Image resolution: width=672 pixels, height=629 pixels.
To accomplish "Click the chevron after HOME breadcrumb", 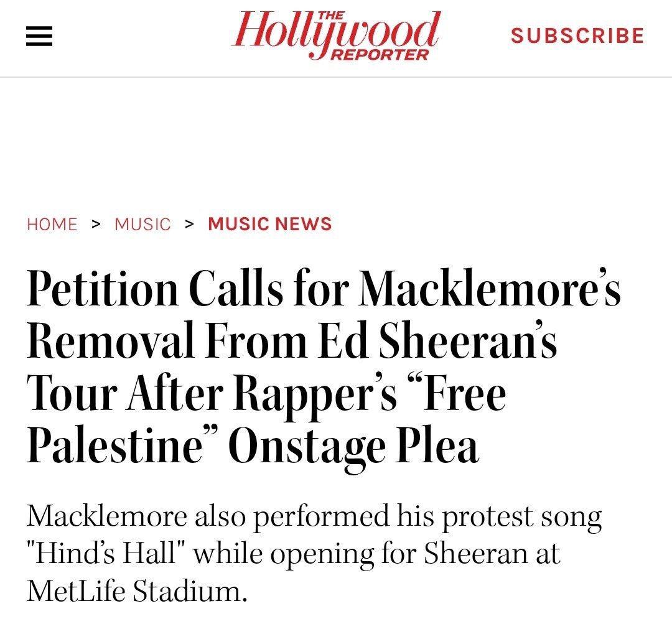I will pyautogui.click(x=96, y=223).
